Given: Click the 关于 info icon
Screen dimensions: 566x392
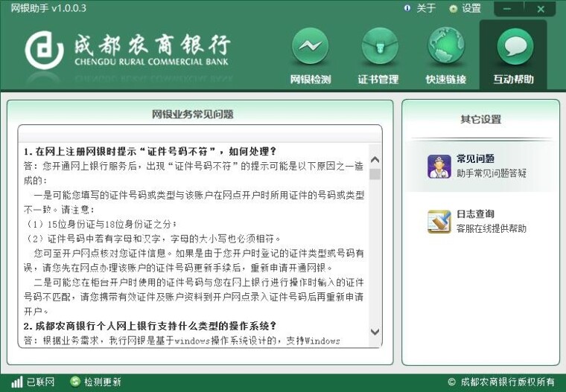Looking at the screenshot, I should coord(407,8).
